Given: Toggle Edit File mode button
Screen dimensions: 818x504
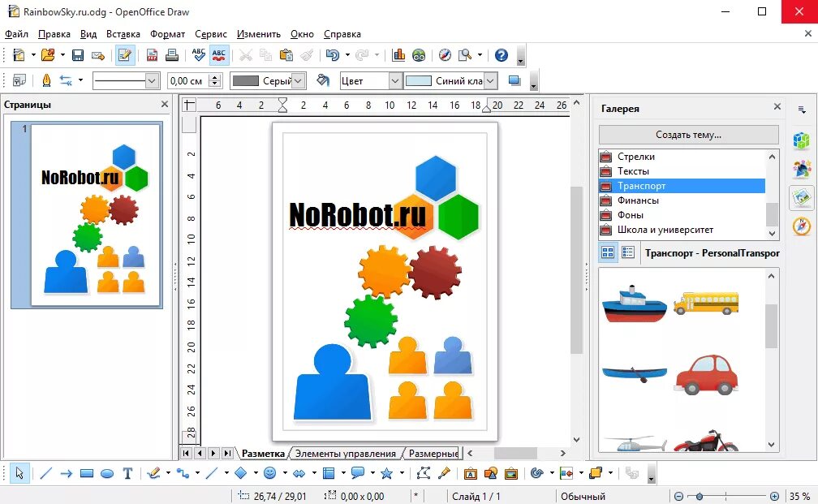Looking at the screenshot, I should pyautogui.click(x=125, y=55).
